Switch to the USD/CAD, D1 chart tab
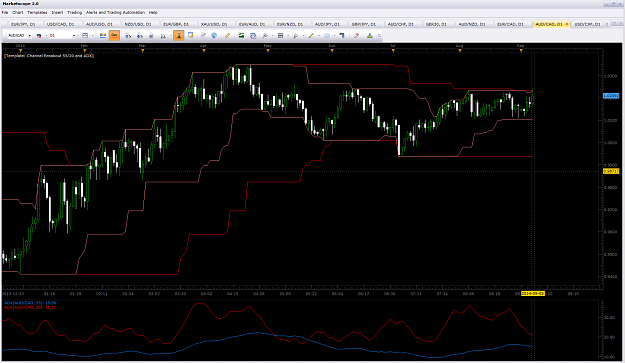 [x=61, y=24]
